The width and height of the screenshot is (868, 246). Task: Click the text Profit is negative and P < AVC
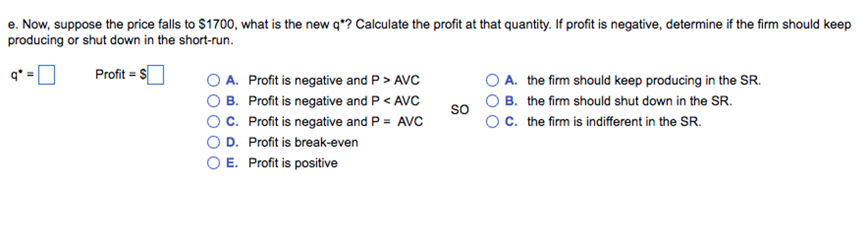(334, 101)
